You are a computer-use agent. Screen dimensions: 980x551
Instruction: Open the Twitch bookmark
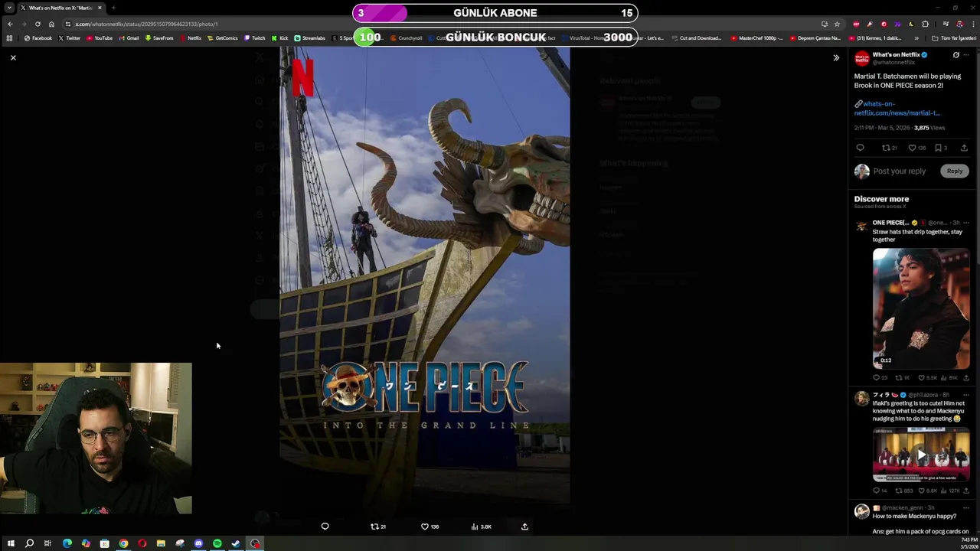coord(254,38)
